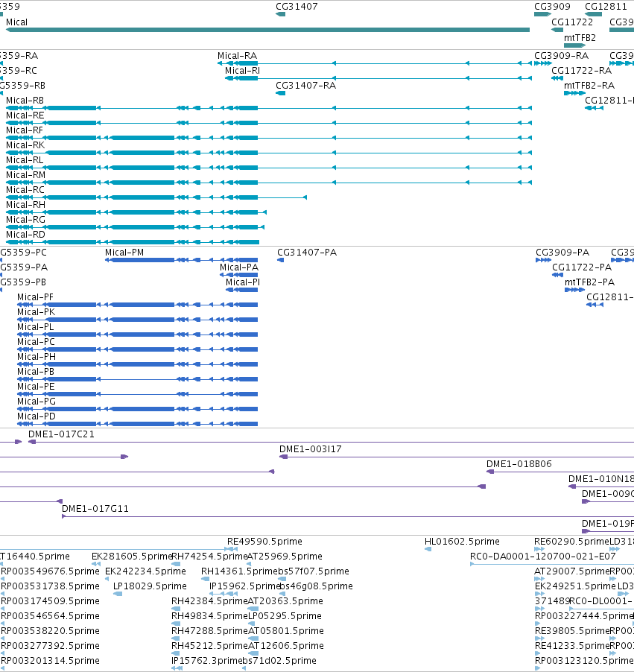Click the Mical-PL protein label
This screenshot has width=634, height=672.
35,327
